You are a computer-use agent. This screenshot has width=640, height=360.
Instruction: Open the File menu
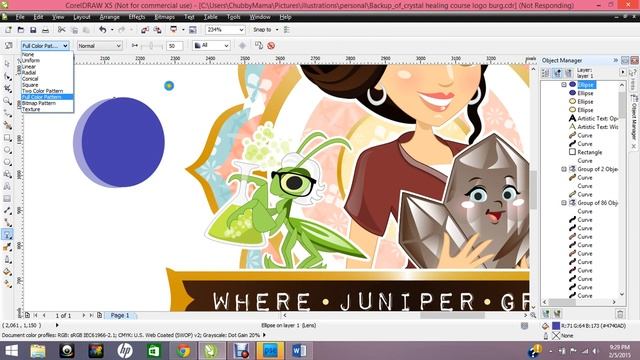[20, 17]
